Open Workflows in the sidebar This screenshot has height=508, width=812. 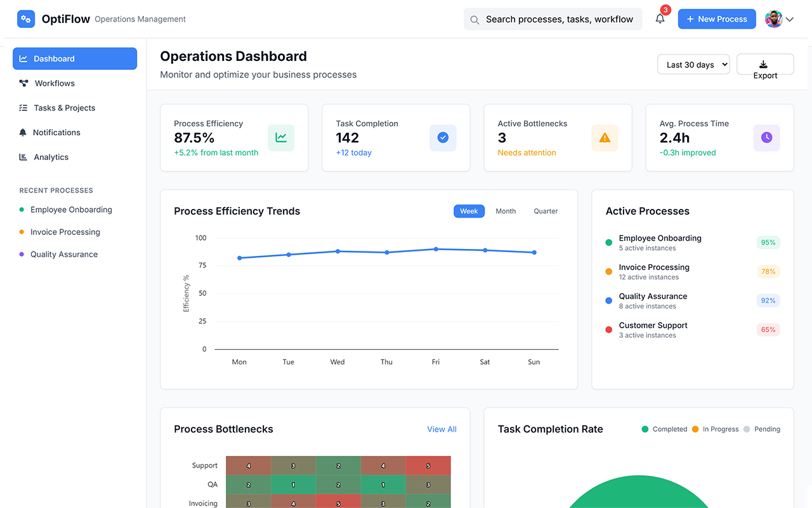point(75,83)
